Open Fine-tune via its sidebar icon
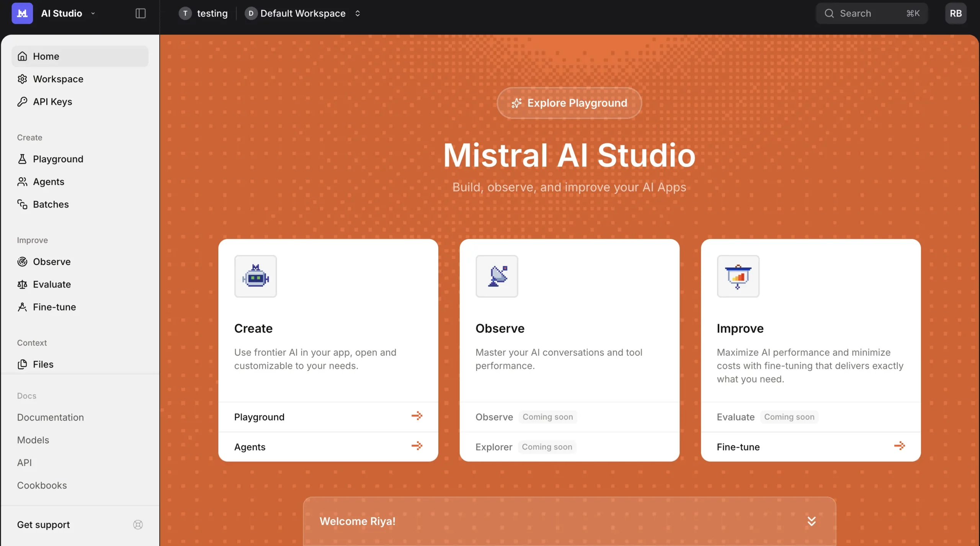The image size is (980, 546). tap(22, 307)
